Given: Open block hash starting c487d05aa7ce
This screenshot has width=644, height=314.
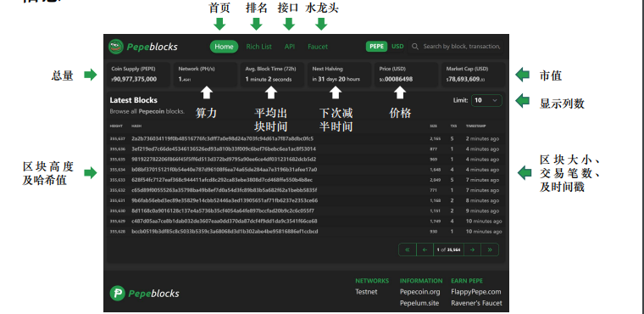Looking at the screenshot, I should pos(225,221).
